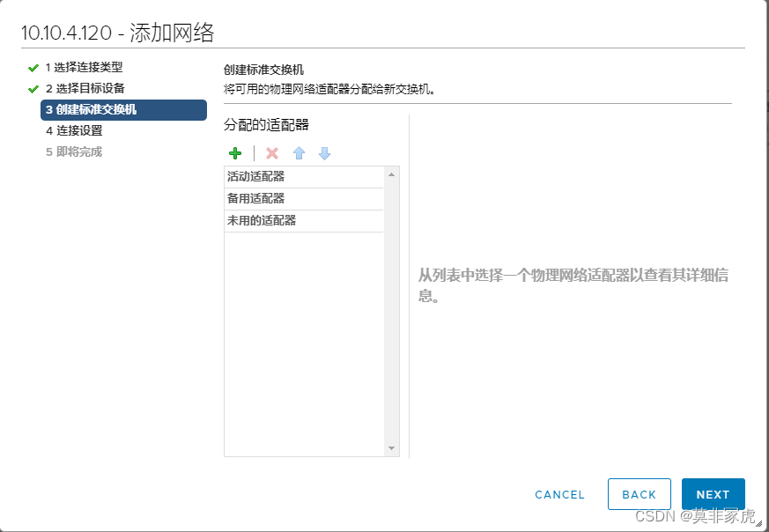
Task: Click the BACK button
Action: (x=639, y=494)
